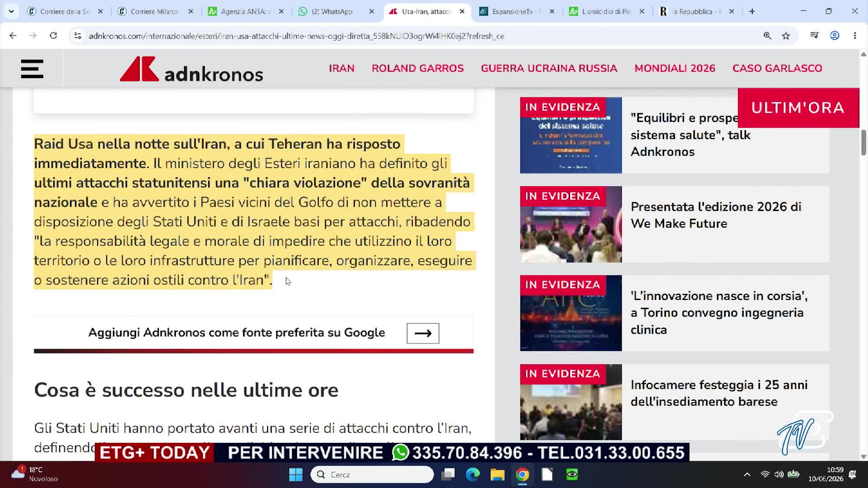This screenshot has width=868, height=488.
Task: Go forward in browser history
Action: pos(33,36)
